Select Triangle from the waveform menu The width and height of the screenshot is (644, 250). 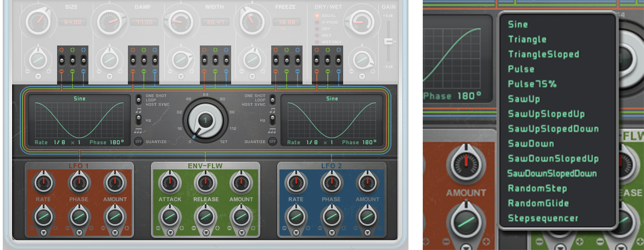[x=527, y=39]
